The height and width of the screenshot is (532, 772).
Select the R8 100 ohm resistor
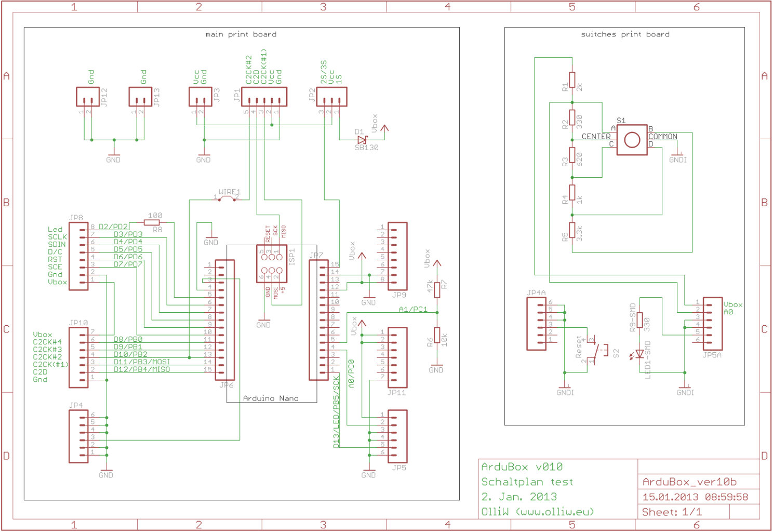pos(152,223)
